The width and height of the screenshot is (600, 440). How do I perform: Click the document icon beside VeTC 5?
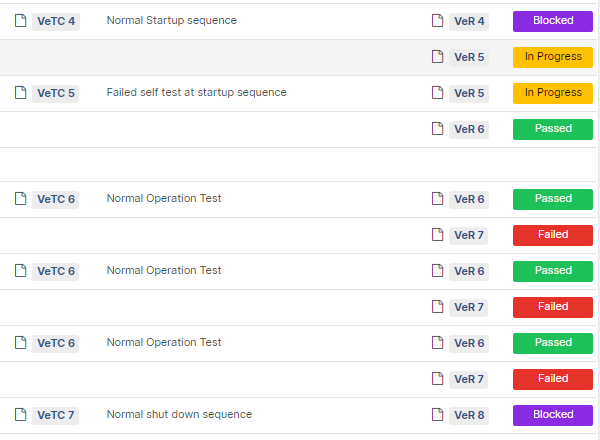(21, 93)
